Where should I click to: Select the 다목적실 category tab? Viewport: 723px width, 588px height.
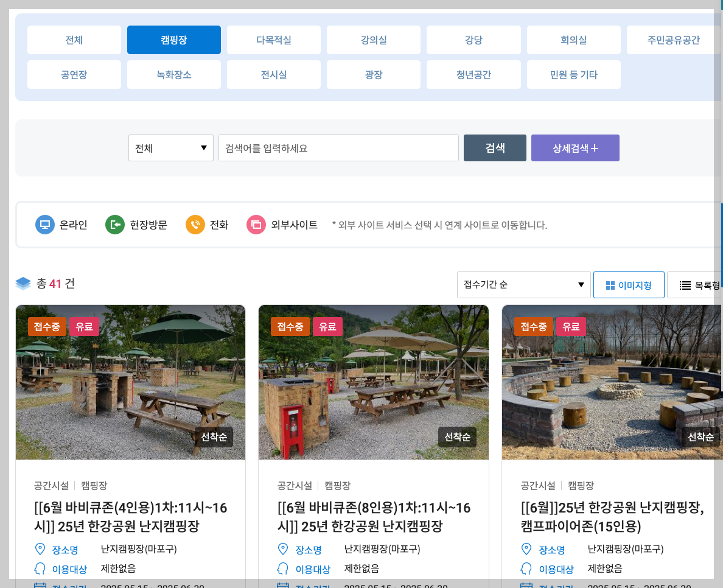(x=273, y=40)
